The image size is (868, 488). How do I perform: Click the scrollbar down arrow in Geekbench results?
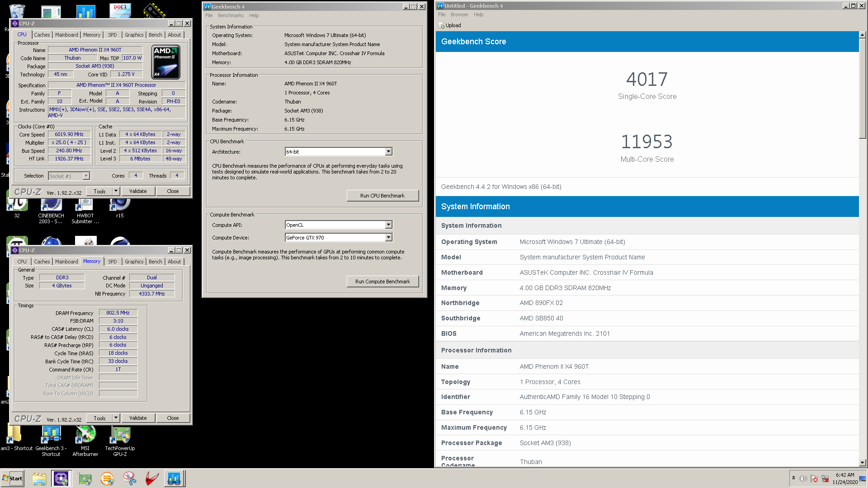[862, 463]
